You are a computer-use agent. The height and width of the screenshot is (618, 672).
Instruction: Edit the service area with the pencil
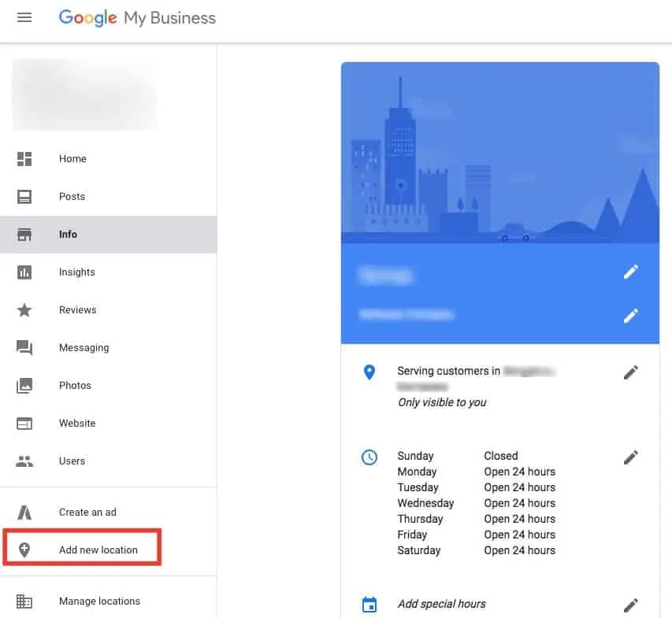630,372
